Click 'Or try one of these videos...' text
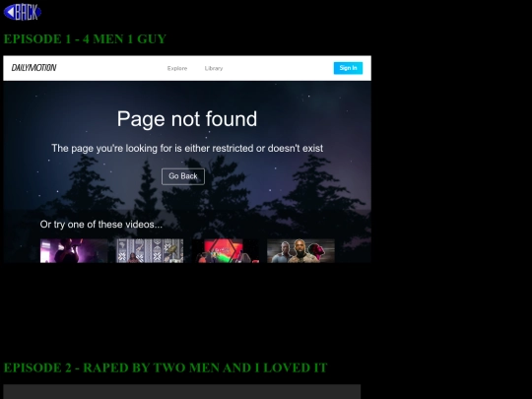 pos(101,225)
